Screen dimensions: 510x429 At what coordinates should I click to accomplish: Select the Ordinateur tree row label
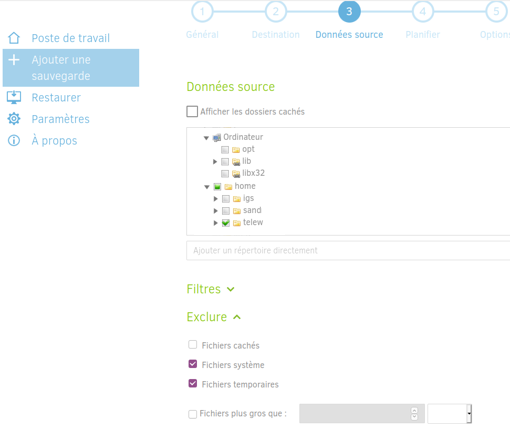point(243,137)
